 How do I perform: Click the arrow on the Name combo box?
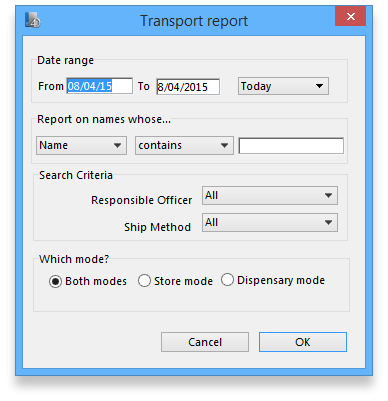coord(117,145)
